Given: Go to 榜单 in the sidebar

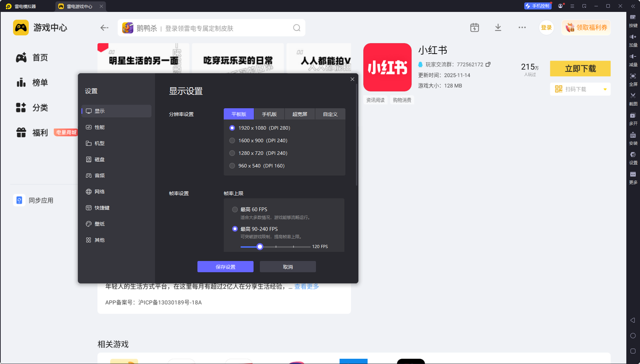Looking at the screenshot, I should pos(32,83).
